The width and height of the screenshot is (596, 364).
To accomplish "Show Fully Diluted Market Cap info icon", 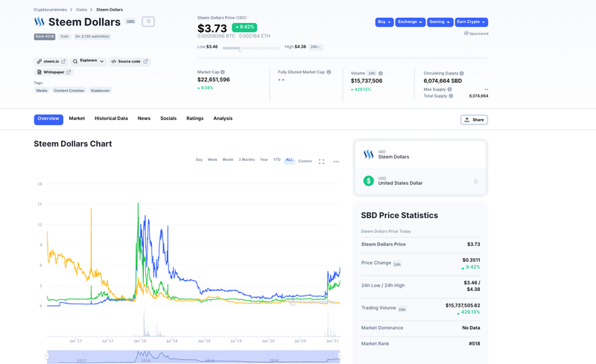I will pos(329,72).
